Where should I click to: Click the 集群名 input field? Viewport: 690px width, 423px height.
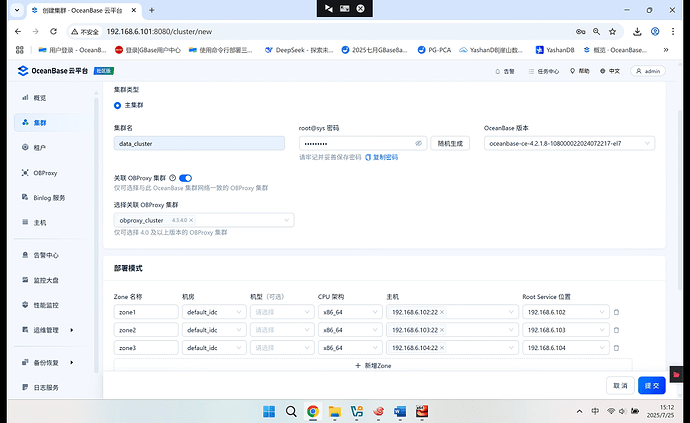click(199, 143)
